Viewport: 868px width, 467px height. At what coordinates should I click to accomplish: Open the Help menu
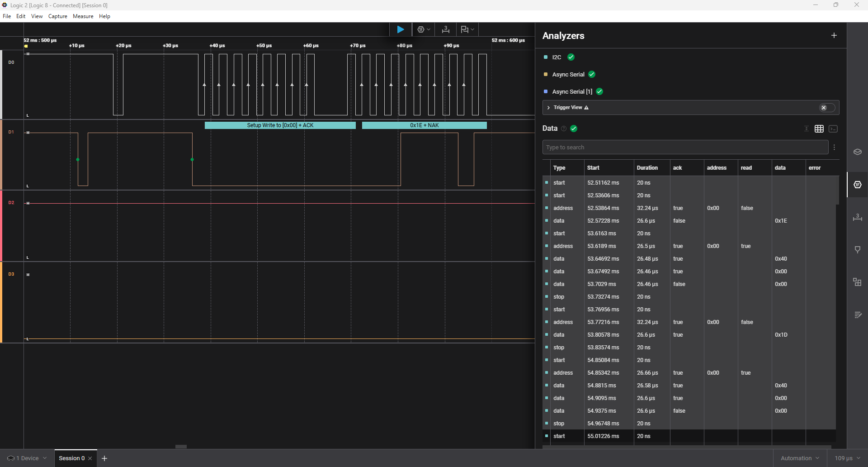click(x=104, y=16)
